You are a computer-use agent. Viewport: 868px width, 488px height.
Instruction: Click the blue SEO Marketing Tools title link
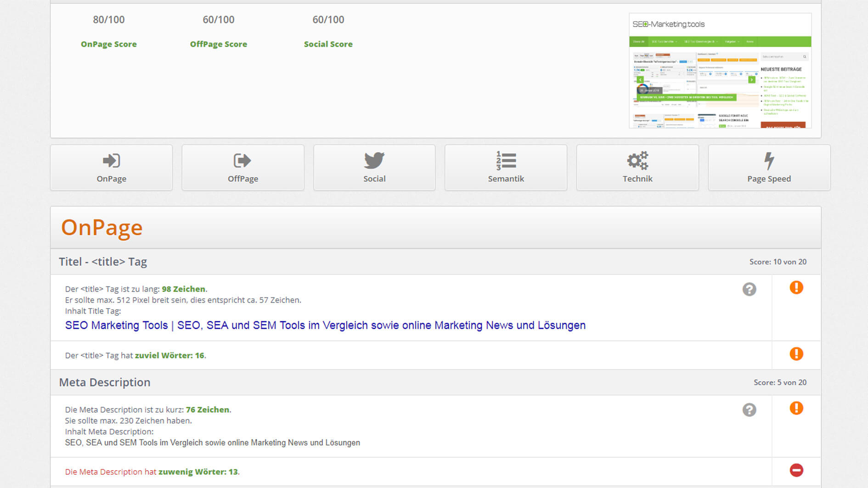pos(325,325)
